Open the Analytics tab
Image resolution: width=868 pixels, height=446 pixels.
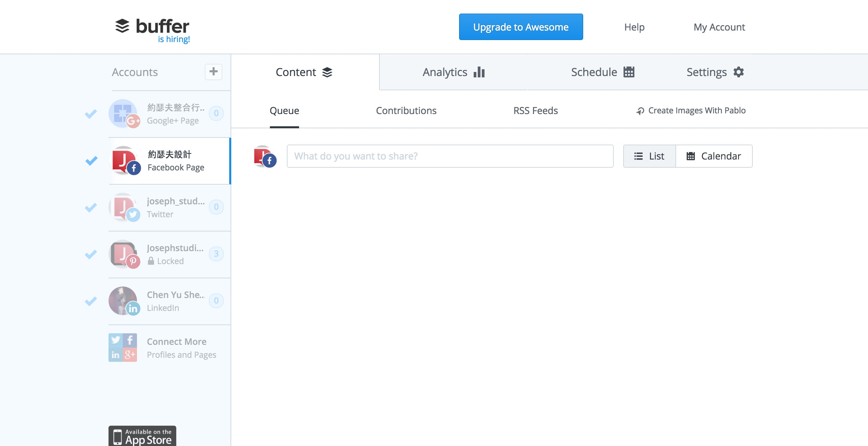click(x=453, y=72)
